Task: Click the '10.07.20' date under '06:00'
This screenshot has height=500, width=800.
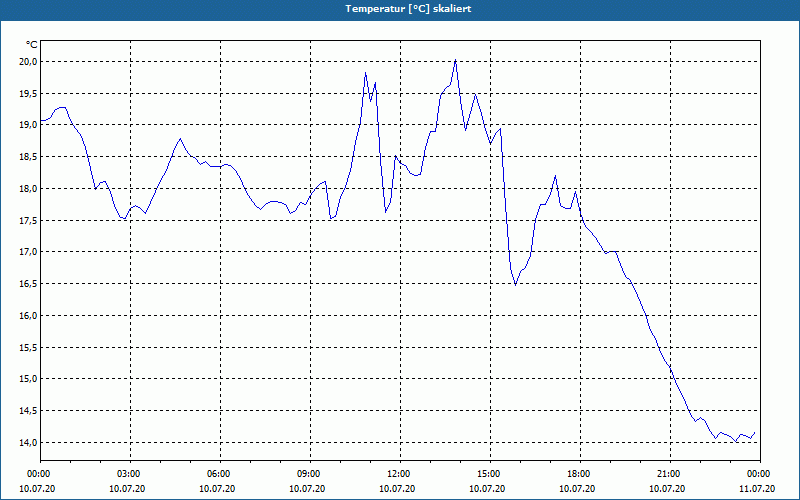Action: [x=217, y=489]
